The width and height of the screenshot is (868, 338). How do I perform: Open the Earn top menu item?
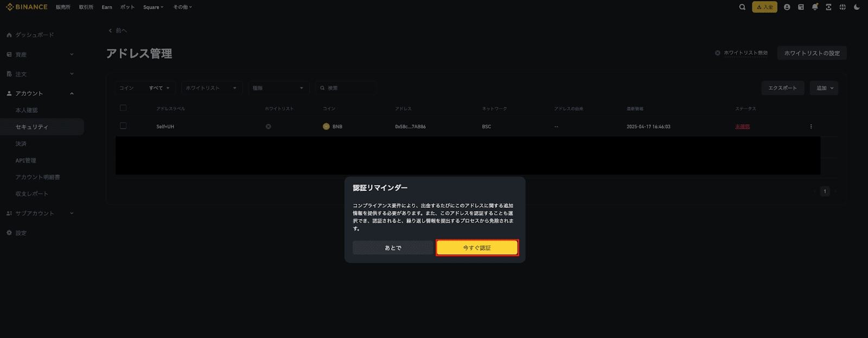coord(107,7)
